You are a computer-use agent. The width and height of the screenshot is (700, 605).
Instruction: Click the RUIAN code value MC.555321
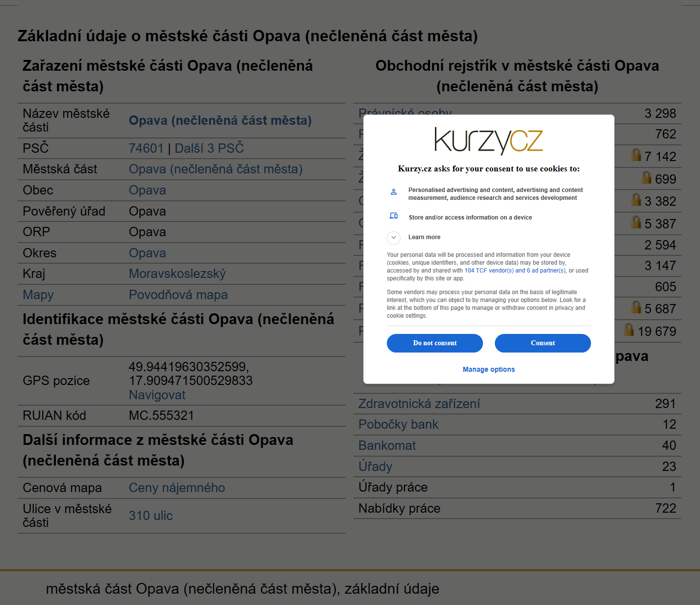(x=162, y=416)
